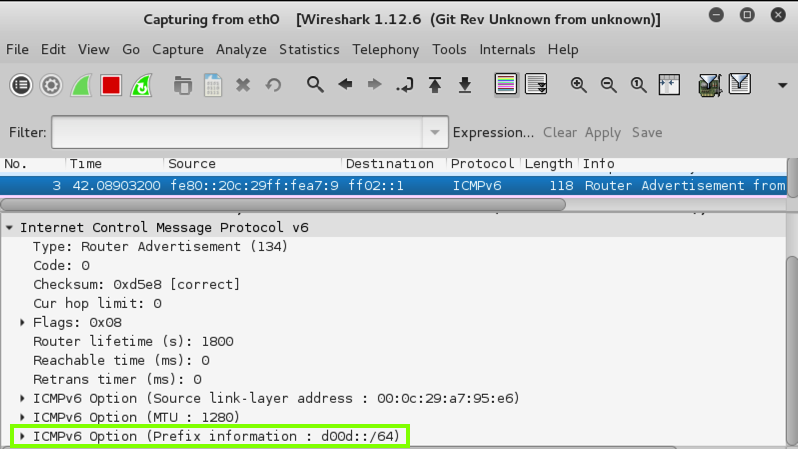Sort by Time column header
The height and width of the screenshot is (449, 798).
pyautogui.click(x=115, y=164)
